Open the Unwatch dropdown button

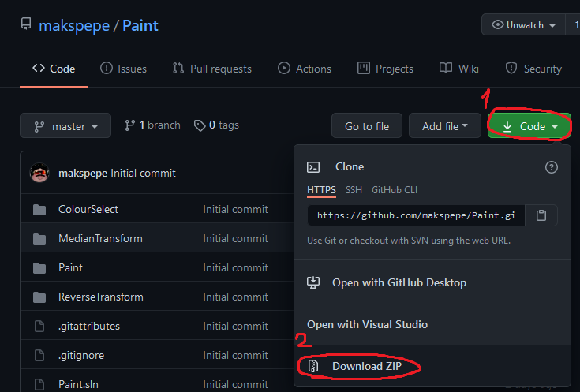coord(523,24)
